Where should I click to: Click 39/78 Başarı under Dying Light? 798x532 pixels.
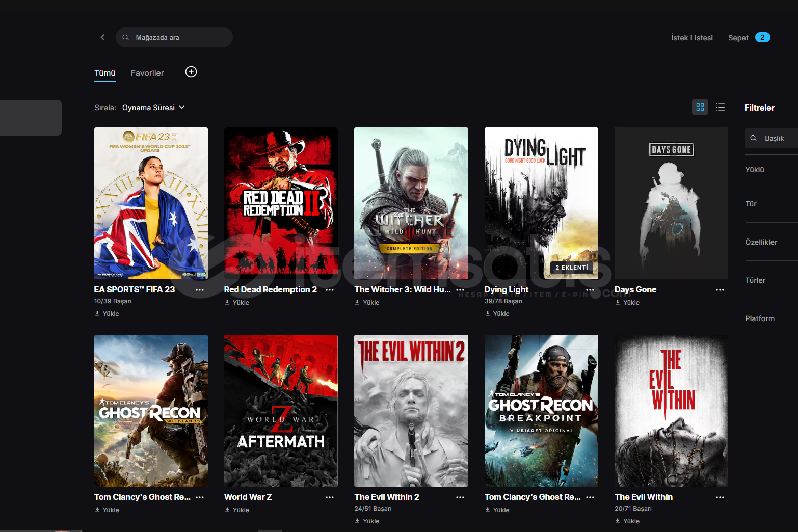[x=503, y=301]
